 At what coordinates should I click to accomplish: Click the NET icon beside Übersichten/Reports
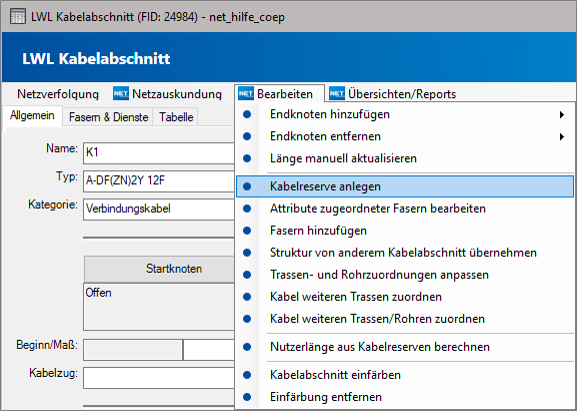pos(337,93)
